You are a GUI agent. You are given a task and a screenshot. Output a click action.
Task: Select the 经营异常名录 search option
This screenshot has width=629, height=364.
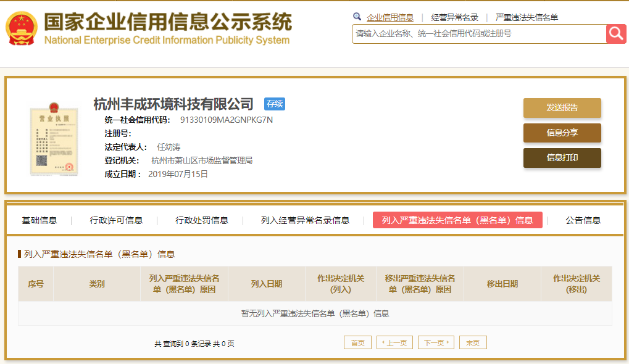point(454,17)
